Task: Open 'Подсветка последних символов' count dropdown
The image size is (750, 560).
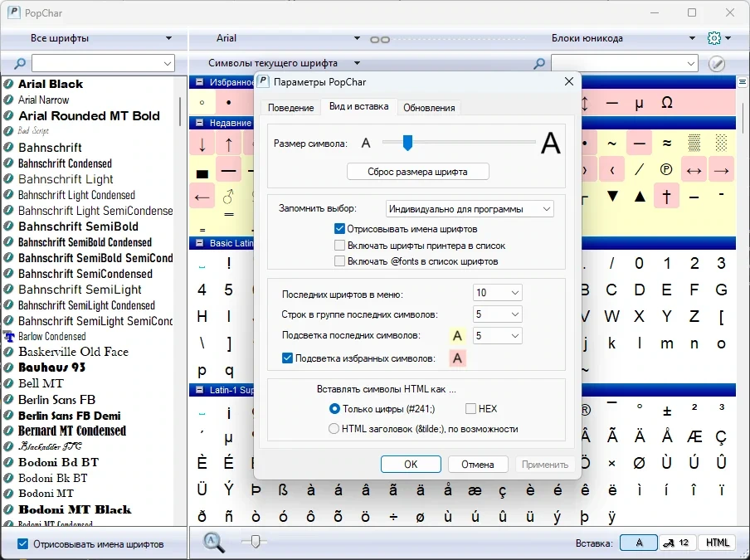Action: point(497,336)
